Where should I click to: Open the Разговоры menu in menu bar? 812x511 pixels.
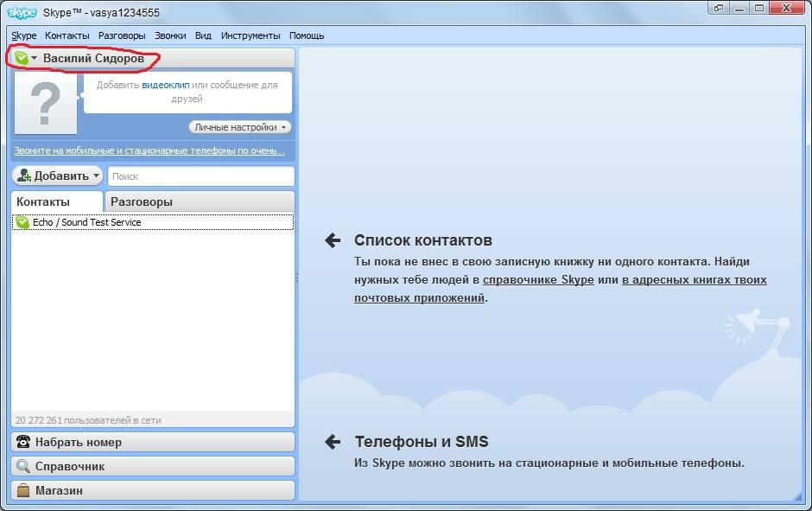[122, 35]
